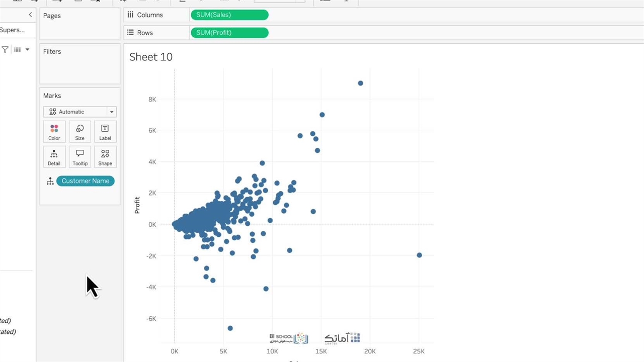Select the highest profit data point
644x362 pixels.
360,83
